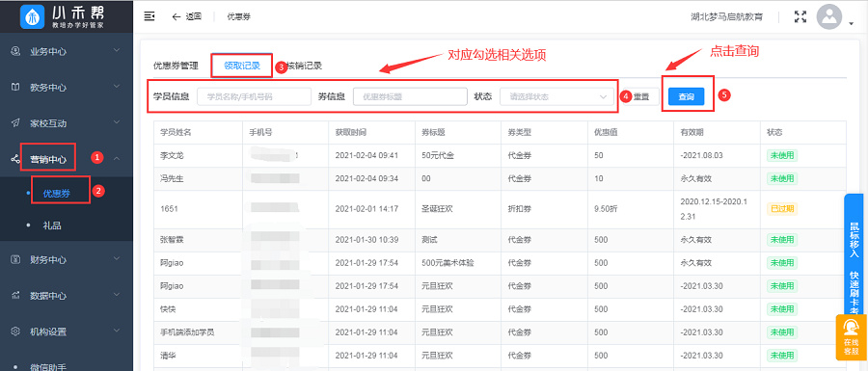
Task: Click the 机构设置 gear icon
Action: (x=16, y=331)
